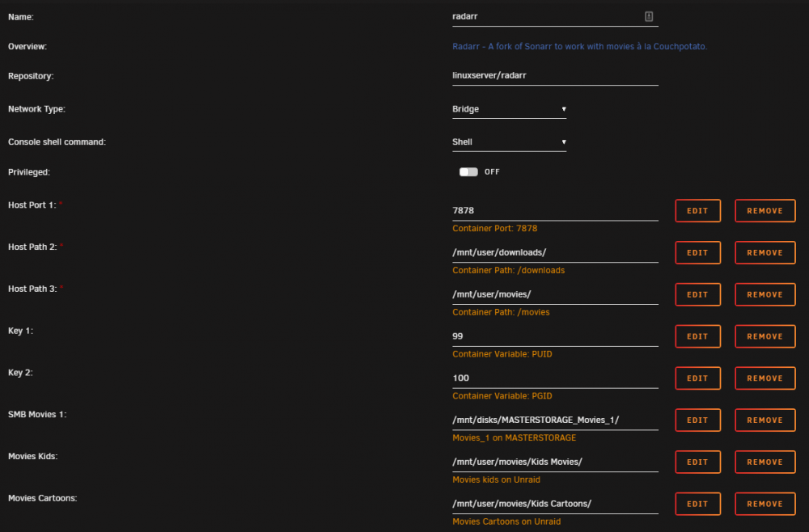This screenshot has width=809, height=532.
Task: Click EDIT for Host Path 2 downloads
Action: click(697, 252)
